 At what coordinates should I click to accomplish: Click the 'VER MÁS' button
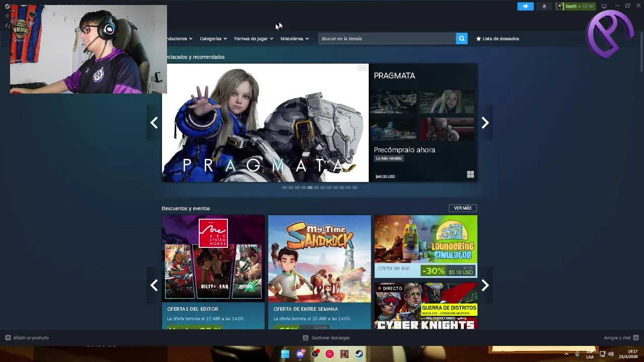click(462, 208)
